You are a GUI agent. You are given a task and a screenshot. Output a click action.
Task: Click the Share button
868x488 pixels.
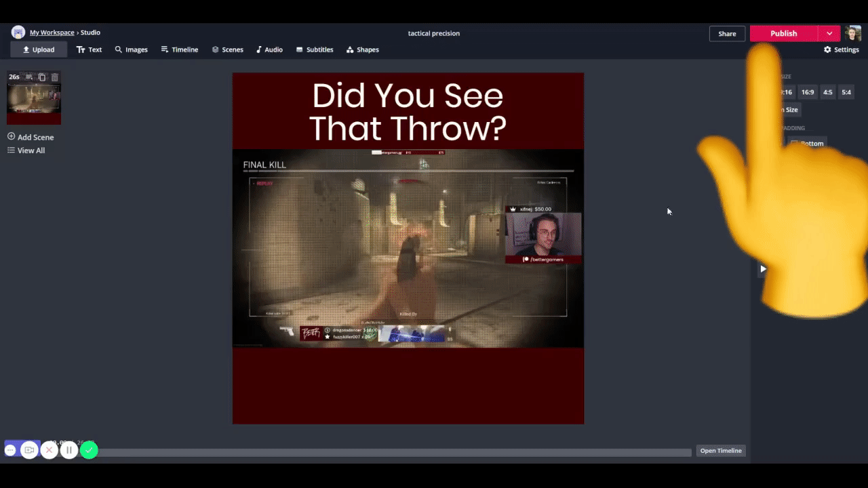[x=727, y=34]
